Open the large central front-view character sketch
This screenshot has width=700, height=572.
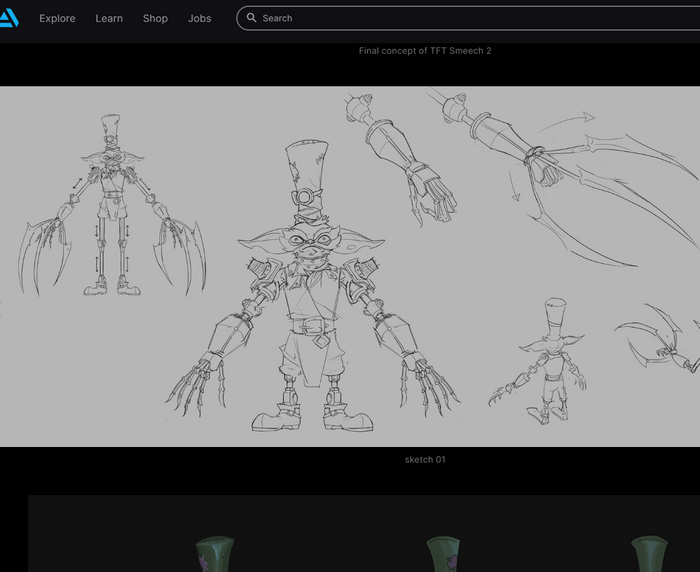(x=310, y=320)
